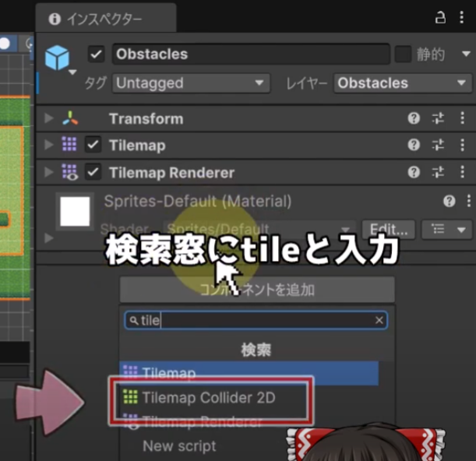Open Transform component help
The height and width of the screenshot is (461, 476).
tap(414, 118)
